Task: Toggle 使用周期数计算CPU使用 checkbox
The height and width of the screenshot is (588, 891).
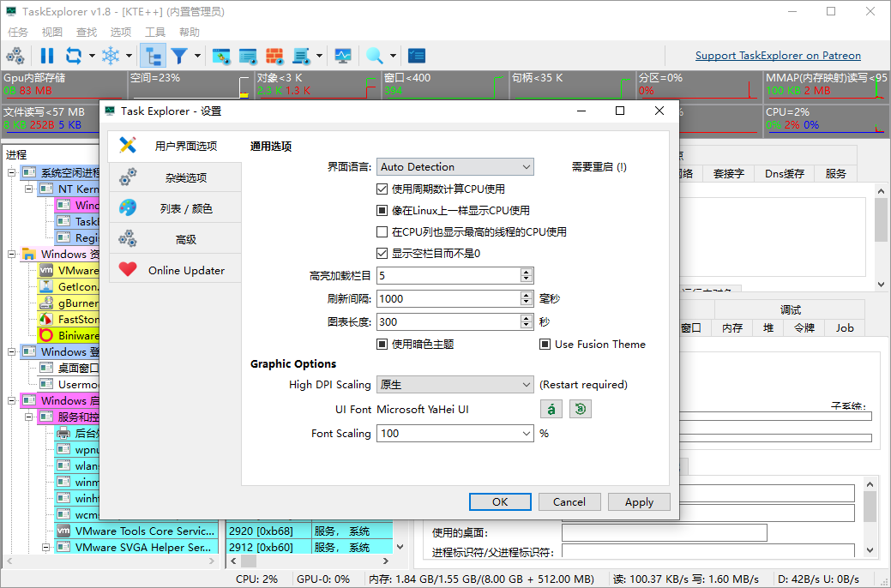Action: (x=382, y=189)
